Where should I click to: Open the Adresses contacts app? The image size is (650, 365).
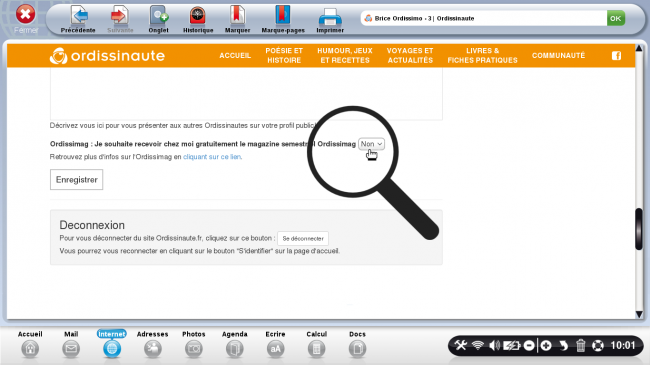[x=153, y=344]
